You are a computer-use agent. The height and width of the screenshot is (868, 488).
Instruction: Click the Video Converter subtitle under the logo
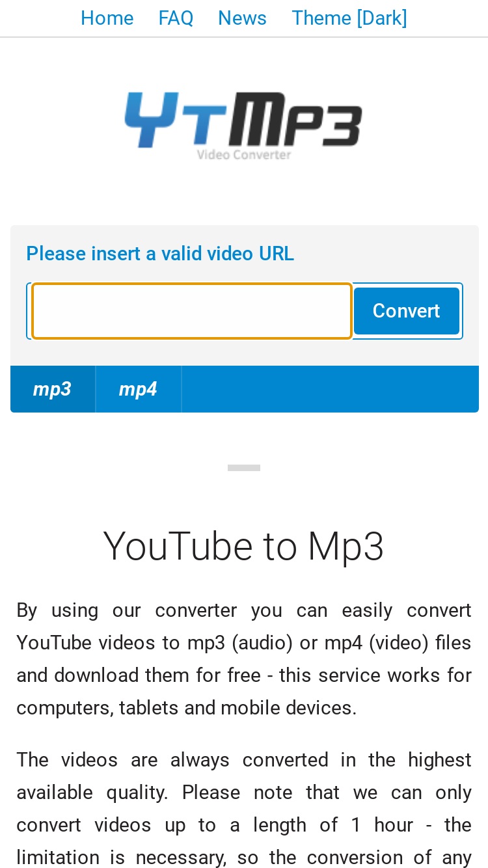[244, 155]
